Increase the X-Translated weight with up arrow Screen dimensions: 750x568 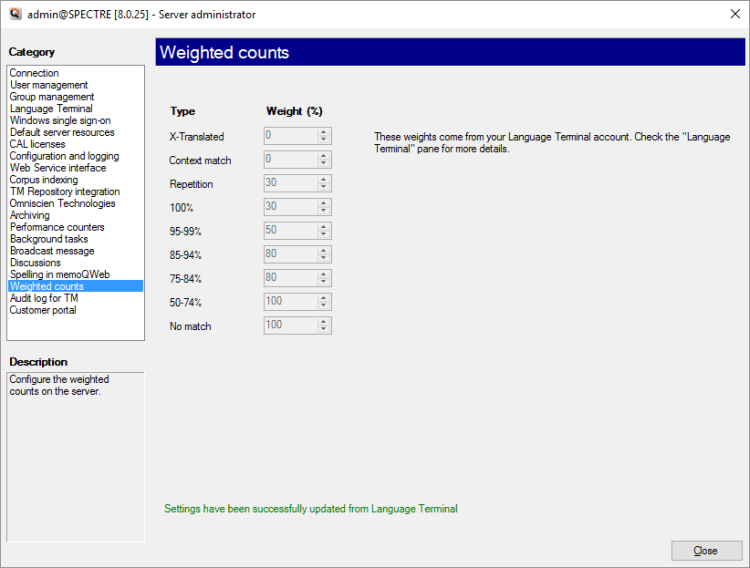[x=325, y=132]
